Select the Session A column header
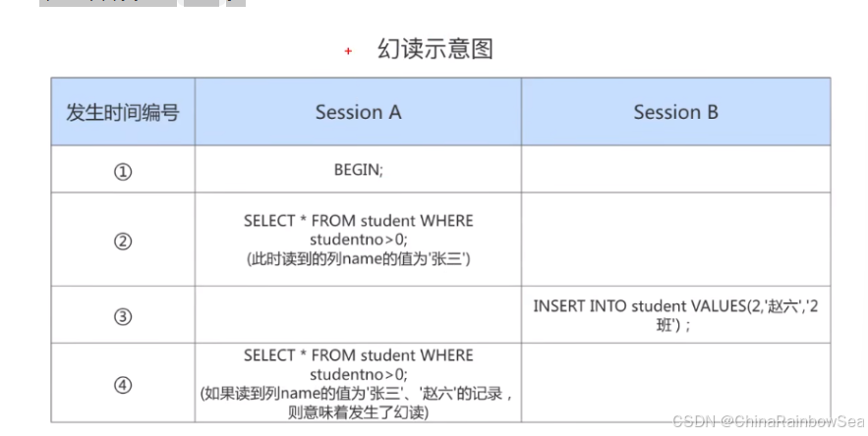 (x=358, y=112)
